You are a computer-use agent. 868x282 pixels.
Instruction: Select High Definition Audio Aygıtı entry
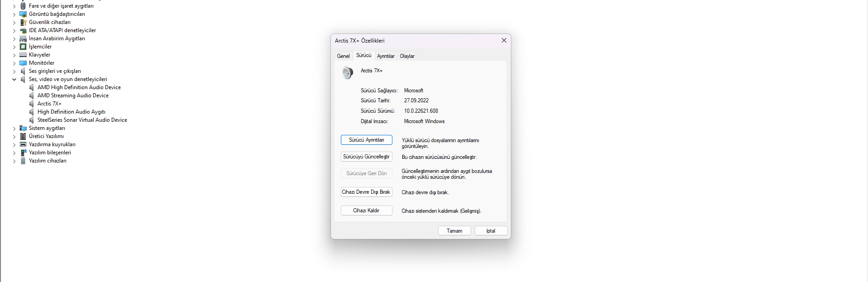(71, 112)
